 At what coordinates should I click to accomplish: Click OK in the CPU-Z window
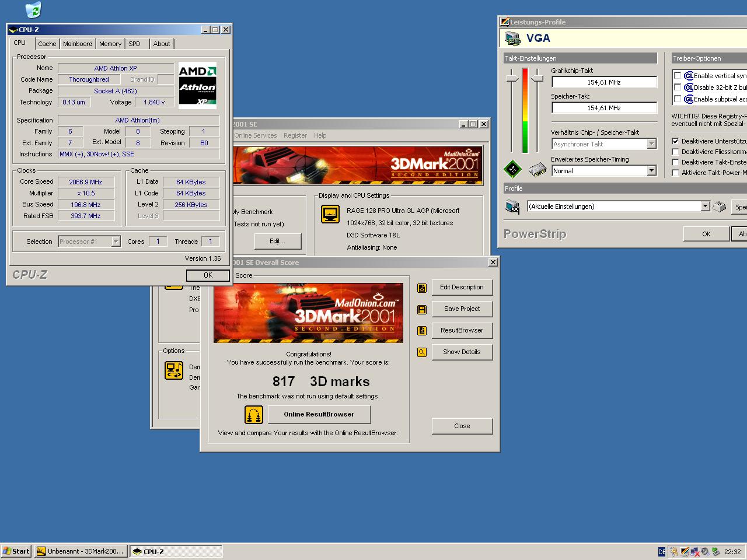[x=208, y=275]
